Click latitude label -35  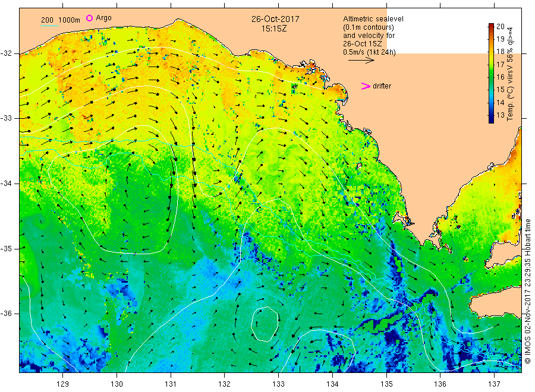click(6, 249)
